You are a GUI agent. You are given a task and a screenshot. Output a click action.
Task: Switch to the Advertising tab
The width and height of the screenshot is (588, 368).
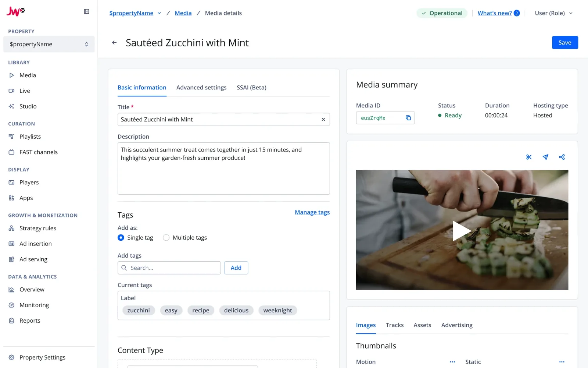coord(457,325)
